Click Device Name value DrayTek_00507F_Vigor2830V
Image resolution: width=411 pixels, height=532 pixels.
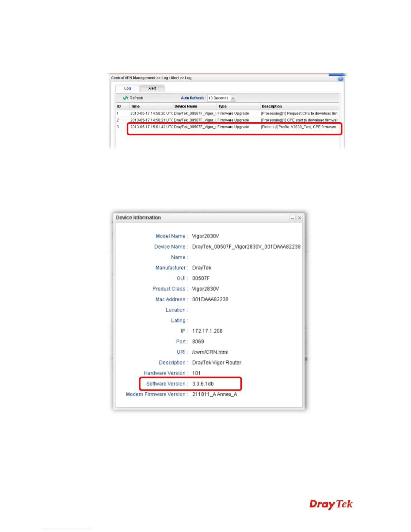[246, 247]
